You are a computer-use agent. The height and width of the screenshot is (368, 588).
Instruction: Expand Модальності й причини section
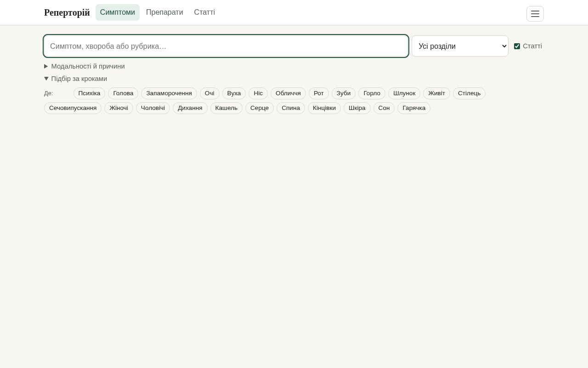[85, 66]
